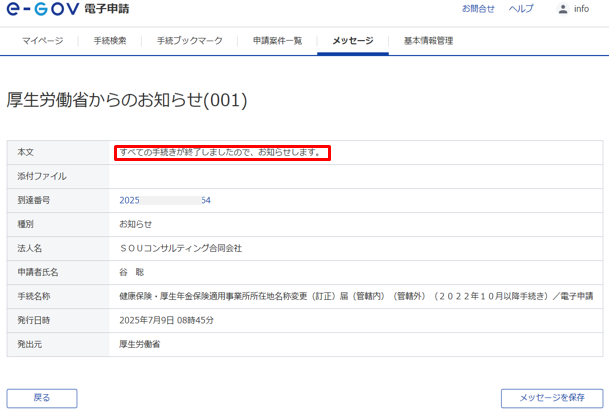Screen dimensions: 609x410
Task: Click the 発行日時 date value
Action: click(x=166, y=320)
